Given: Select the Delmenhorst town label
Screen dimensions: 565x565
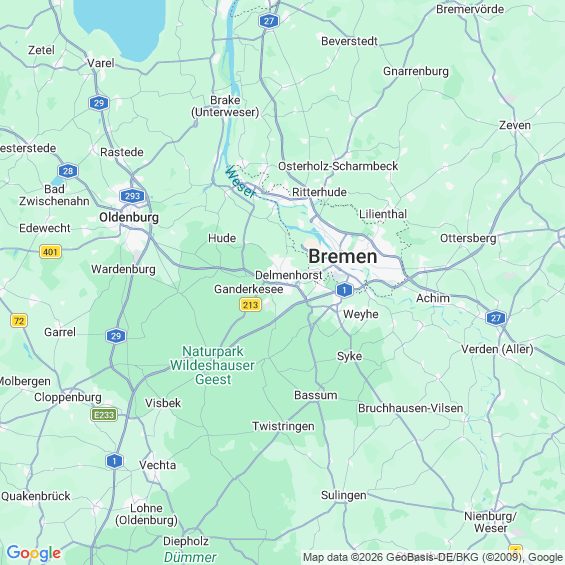Looking at the screenshot, I should (x=289, y=275).
